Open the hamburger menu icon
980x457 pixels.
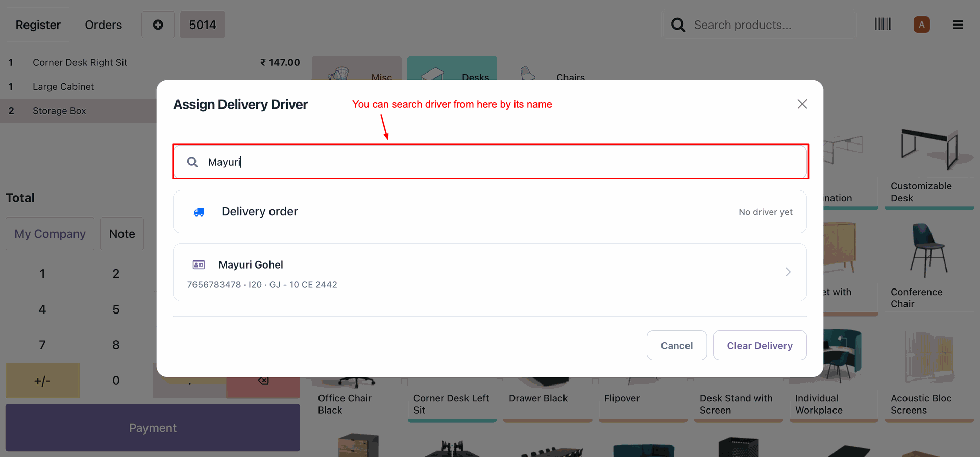958,25
